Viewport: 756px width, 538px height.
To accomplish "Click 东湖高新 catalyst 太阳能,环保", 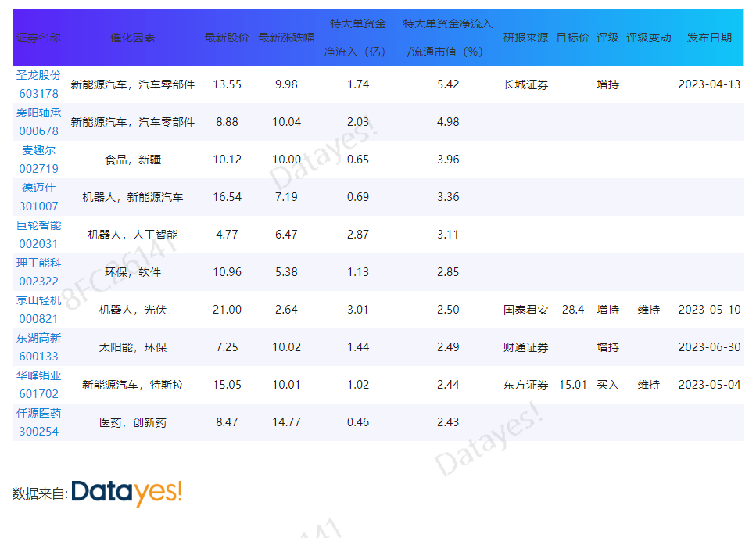I will coord(133,348).
